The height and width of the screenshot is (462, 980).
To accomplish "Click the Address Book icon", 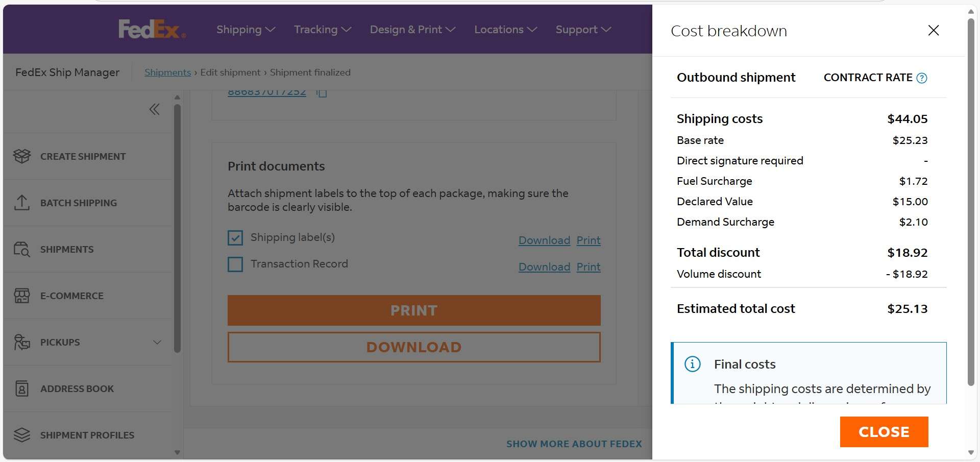I will coord(22,388).
